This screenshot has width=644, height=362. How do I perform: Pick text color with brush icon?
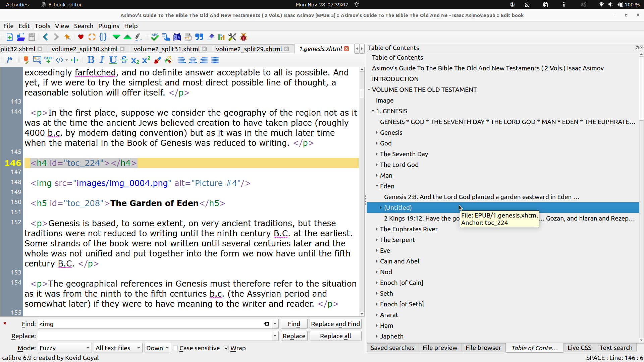coord(157,60)
